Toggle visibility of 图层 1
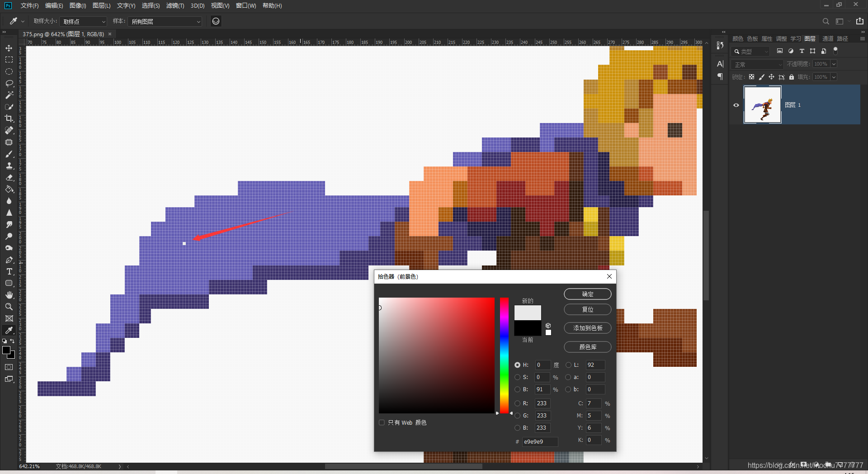This screenshot has width=868, height=474. point(736,105)
